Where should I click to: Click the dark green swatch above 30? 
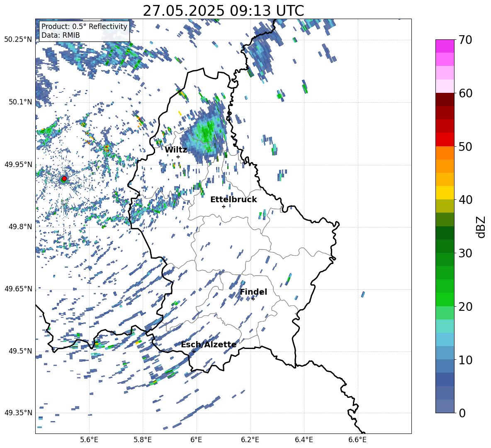445,246
